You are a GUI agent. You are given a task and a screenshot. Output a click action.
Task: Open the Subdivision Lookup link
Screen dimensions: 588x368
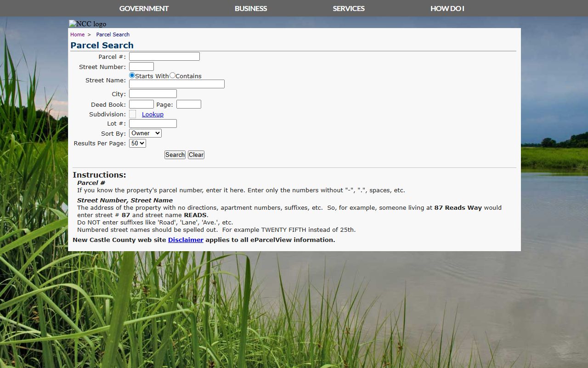coord(153,114)
